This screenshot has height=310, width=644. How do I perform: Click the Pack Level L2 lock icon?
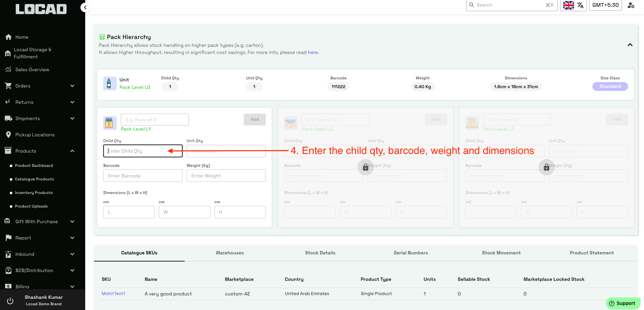(366, 167)
